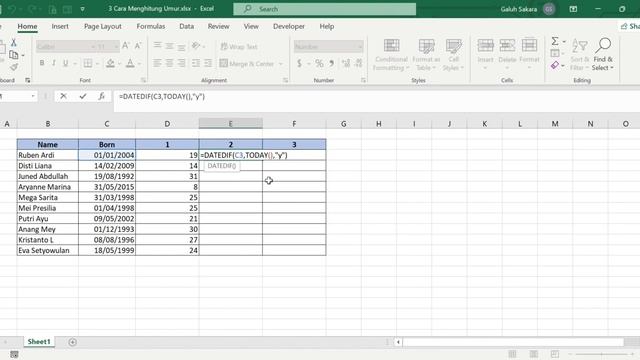Toggle Wrap Text
The height and width of the screenshot is (360, 640).
tap(239, 47)
